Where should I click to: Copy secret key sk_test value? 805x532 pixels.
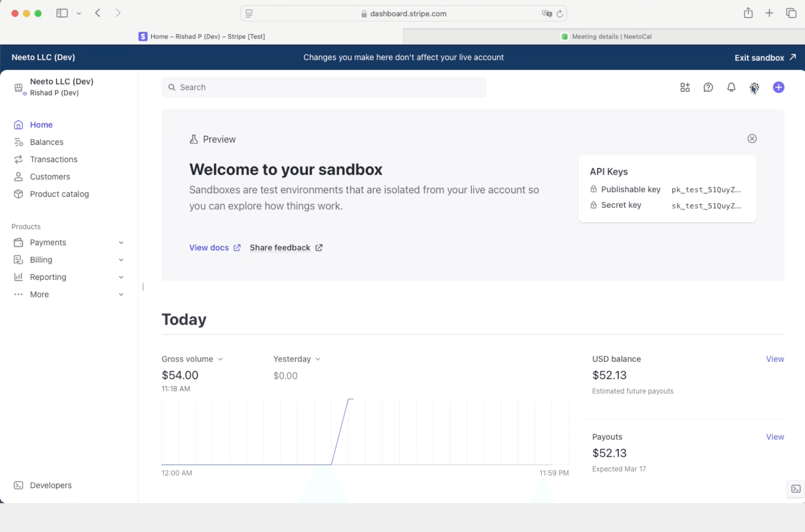coord(706,206)
